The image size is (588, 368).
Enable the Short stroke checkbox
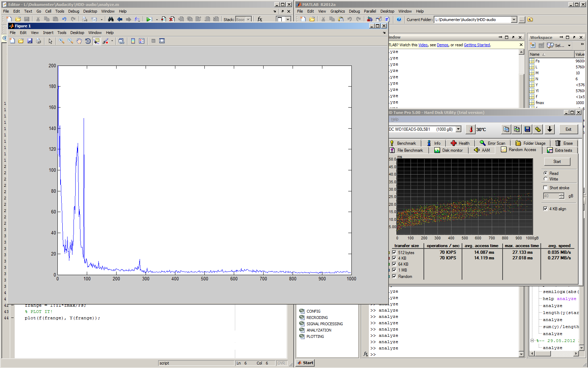pos(545,188)
